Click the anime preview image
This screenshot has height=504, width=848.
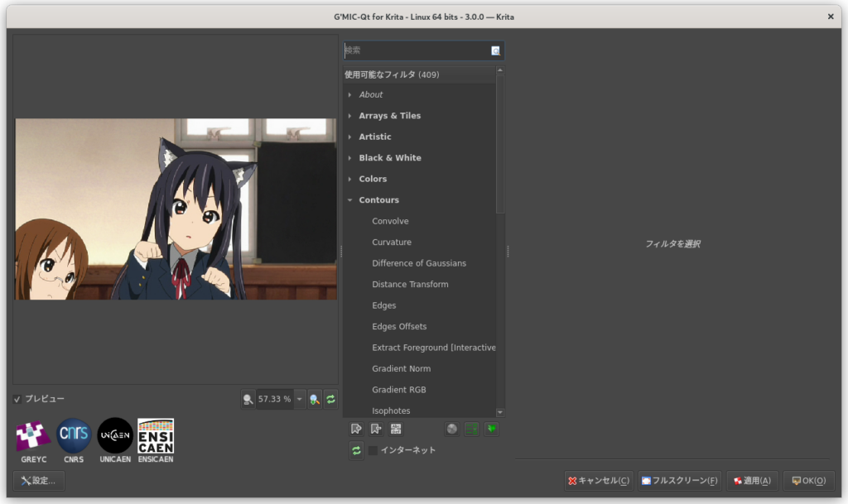[x=176, y=209]
